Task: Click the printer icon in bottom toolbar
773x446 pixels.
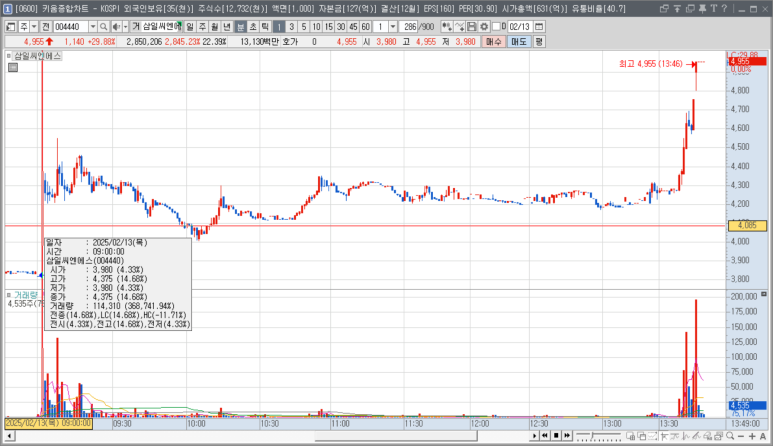Action: (718, 436)
